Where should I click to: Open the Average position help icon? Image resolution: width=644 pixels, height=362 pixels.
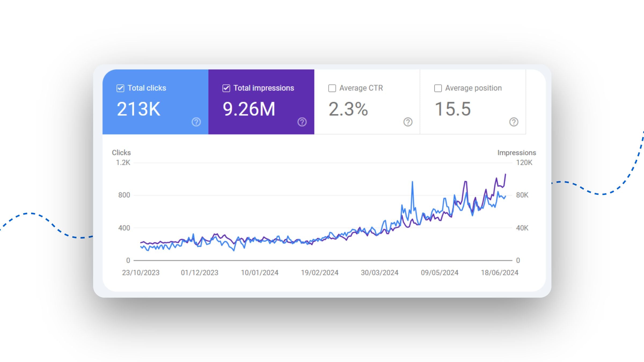tap(514, 122)
